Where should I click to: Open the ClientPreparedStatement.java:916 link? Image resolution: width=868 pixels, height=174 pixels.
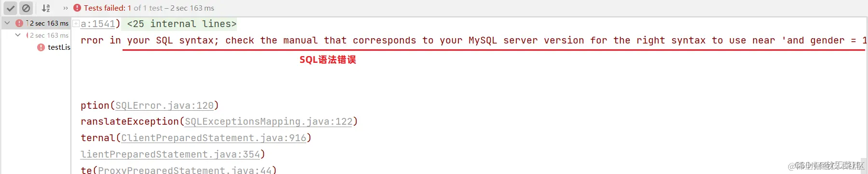(x=214, y=138)
